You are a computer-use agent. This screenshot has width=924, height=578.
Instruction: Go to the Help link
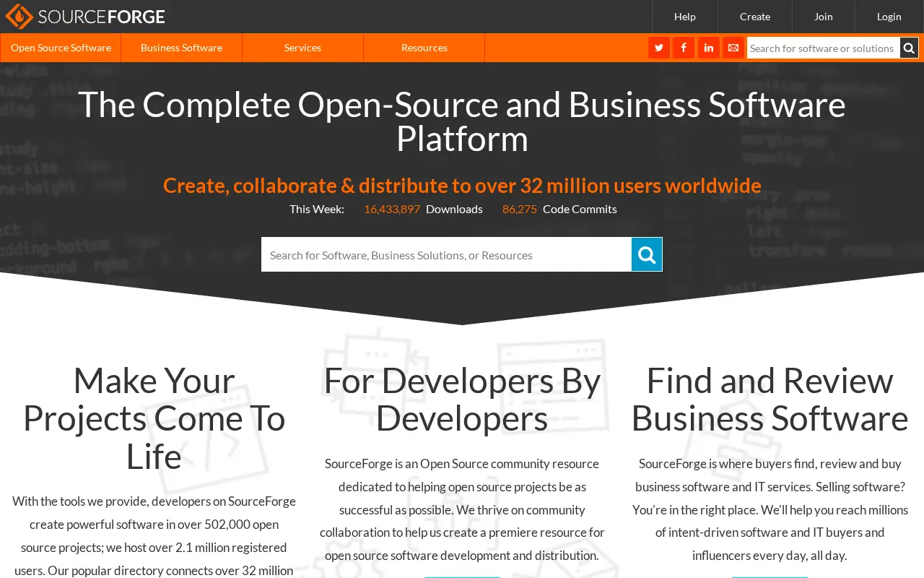(x=685, y=17)
